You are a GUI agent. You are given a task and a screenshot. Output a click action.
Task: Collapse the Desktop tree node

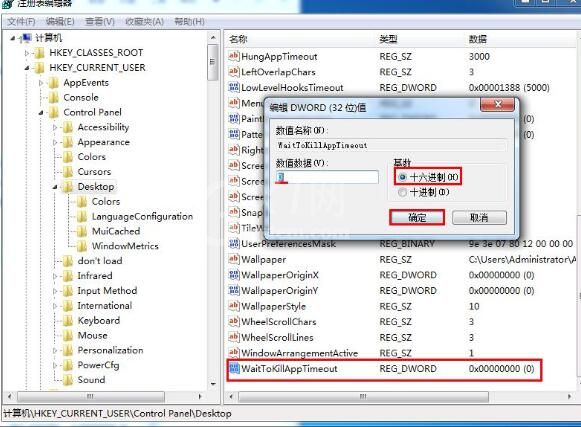[55, 187]
